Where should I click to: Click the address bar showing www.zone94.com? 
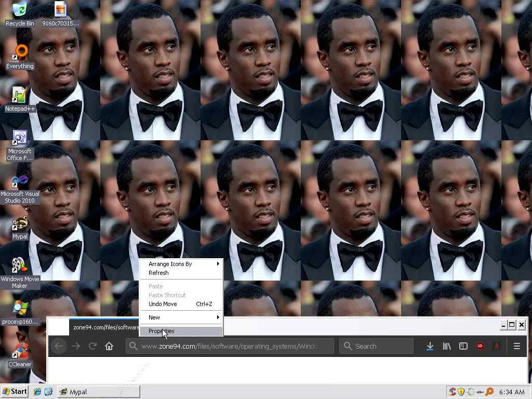(x=230, y=346)
